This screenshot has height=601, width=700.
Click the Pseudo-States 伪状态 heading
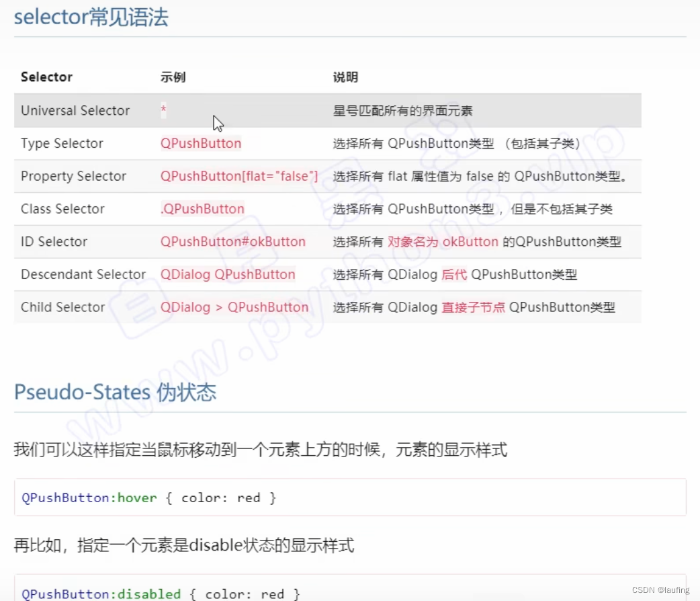pyautogui.click(x=116, y=392)
